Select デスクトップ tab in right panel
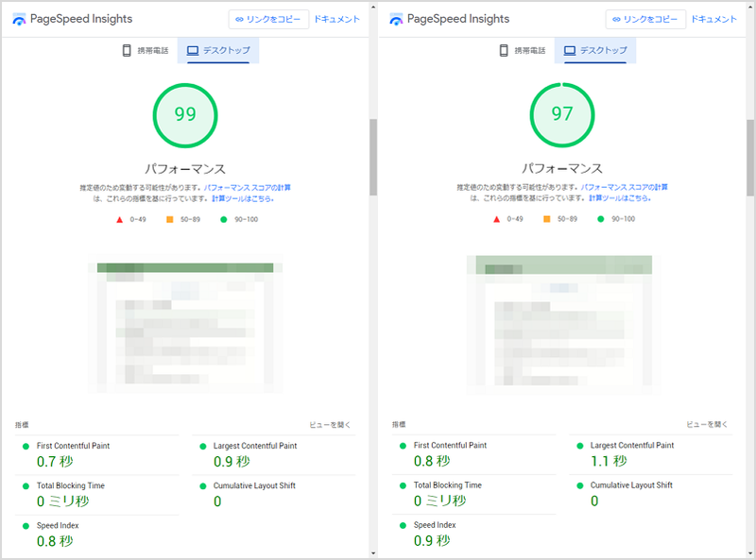Screen dimensions: 756x560 click(595, 50)
